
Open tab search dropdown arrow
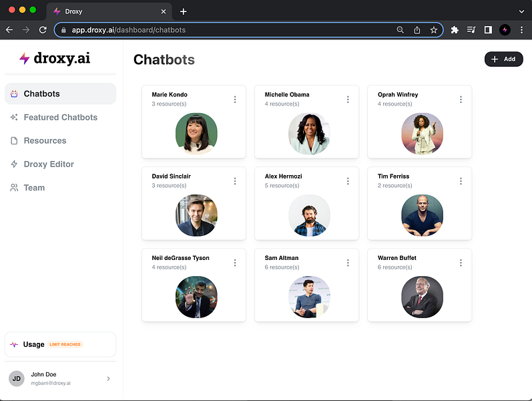tap(521, 11)
